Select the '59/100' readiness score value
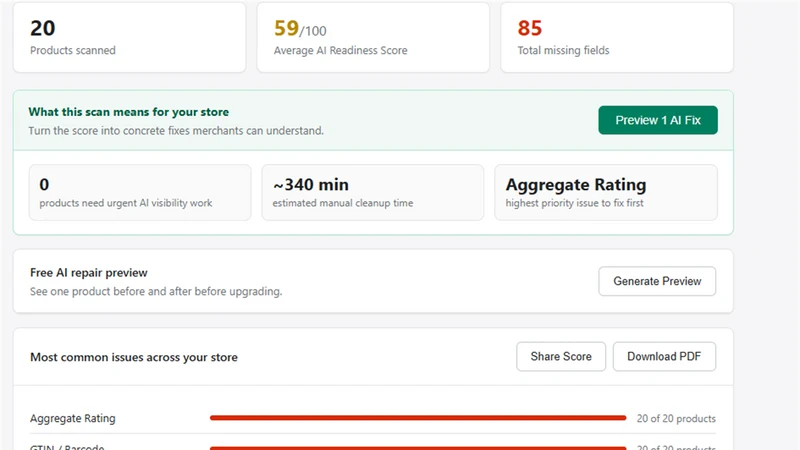Viewport: 800px width, 450px height. [300, 29]
